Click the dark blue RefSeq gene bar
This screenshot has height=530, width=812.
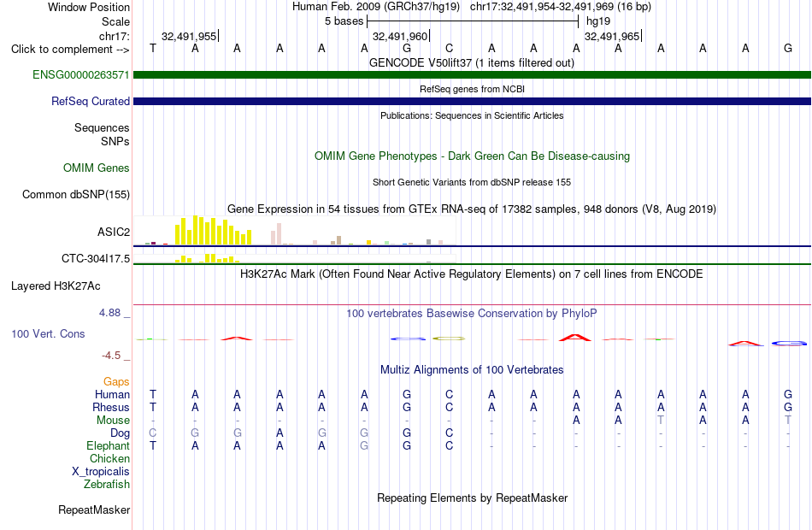472,101
